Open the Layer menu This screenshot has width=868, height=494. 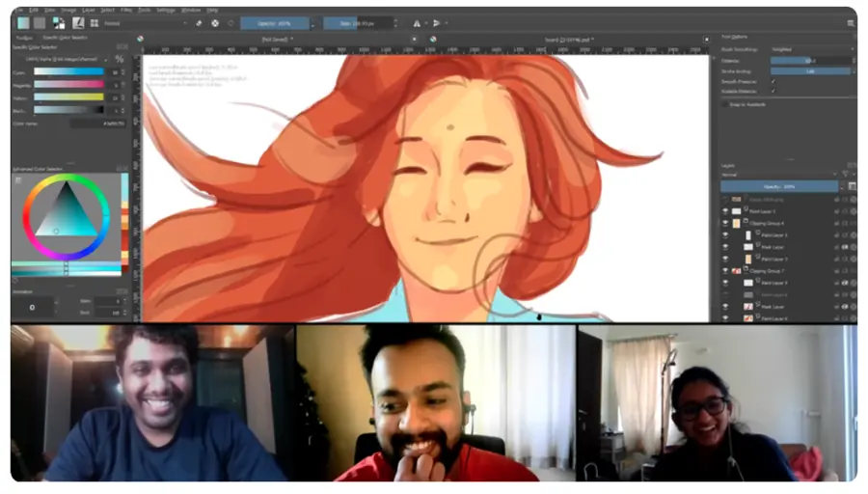click(x=89, y=10)
